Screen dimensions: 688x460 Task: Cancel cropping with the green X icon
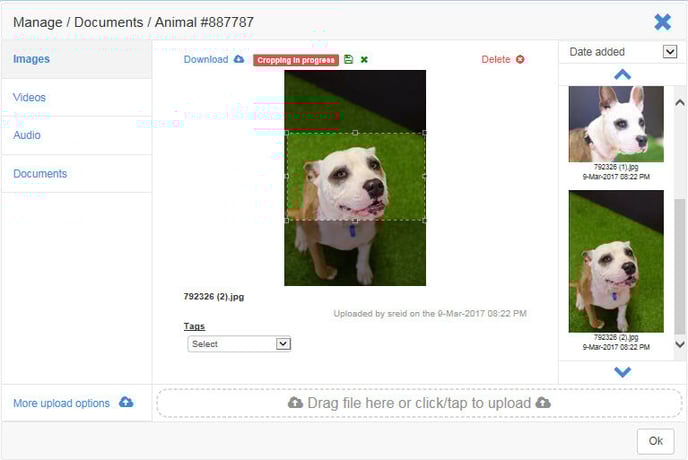click(364, 60)
